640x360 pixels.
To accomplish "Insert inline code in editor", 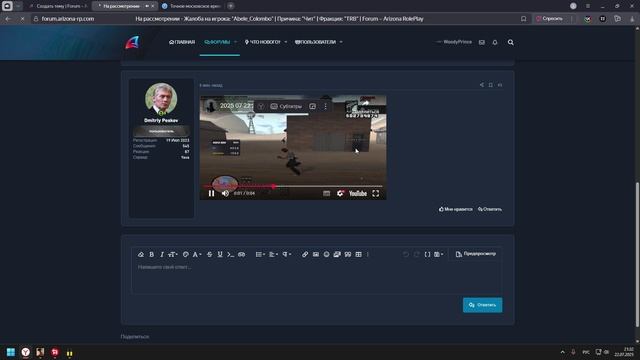I will 231,254.
